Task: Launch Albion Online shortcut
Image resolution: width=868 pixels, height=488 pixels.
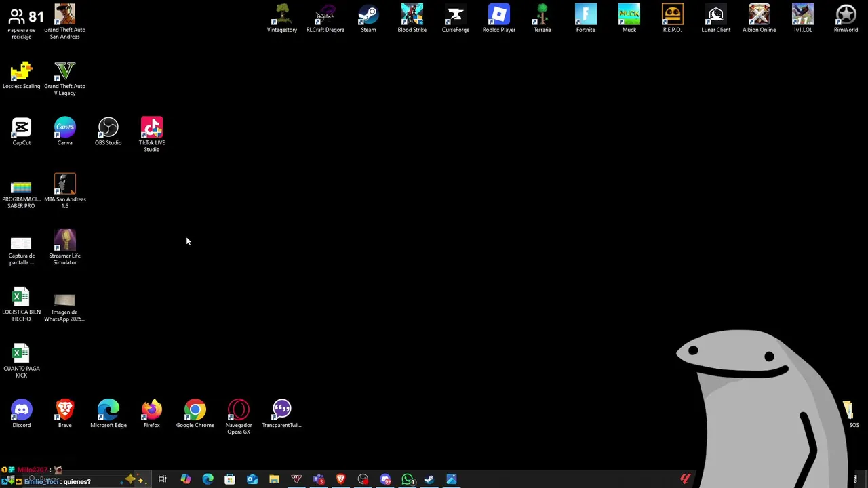Action: click(759, 18)
